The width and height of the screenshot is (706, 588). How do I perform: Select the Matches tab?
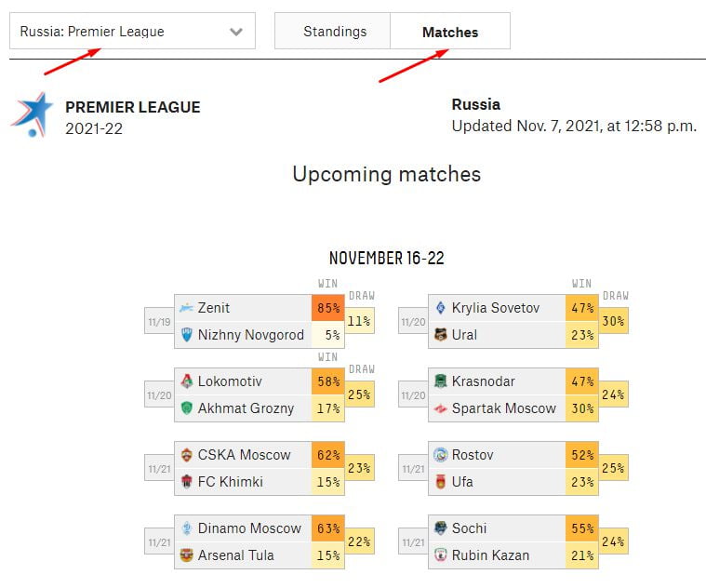click(450, 32)
